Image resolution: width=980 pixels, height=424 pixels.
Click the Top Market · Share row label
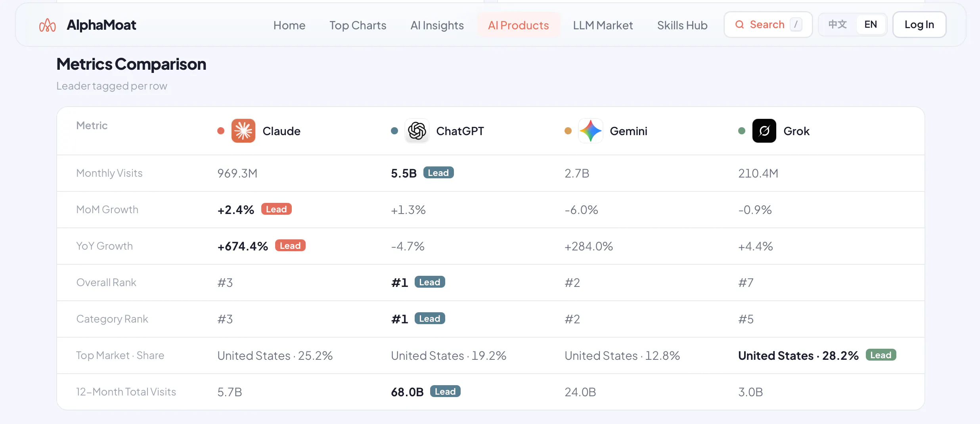(120, 355)
